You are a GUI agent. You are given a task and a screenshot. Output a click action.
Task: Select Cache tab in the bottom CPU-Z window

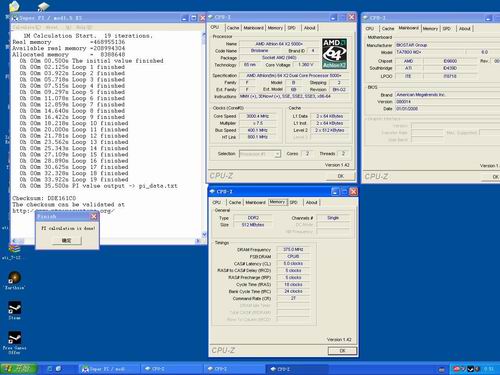coord(235,202)
